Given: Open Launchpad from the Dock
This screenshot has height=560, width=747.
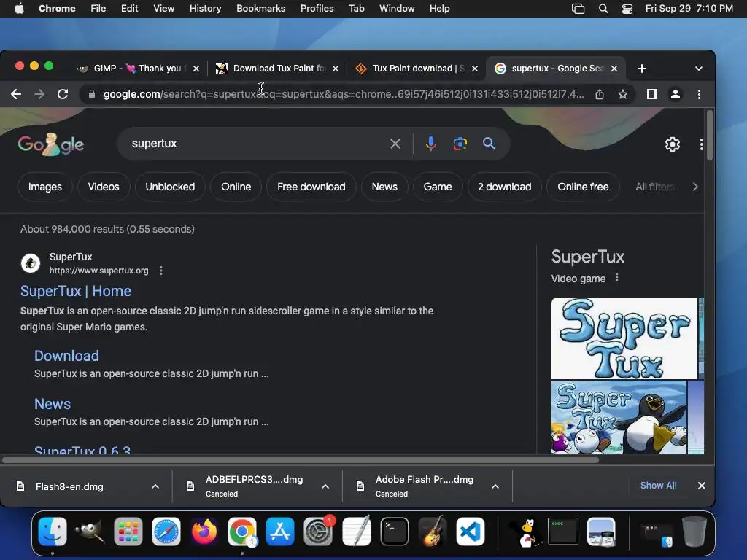Looking at the screenshot, I should point(128,532).
